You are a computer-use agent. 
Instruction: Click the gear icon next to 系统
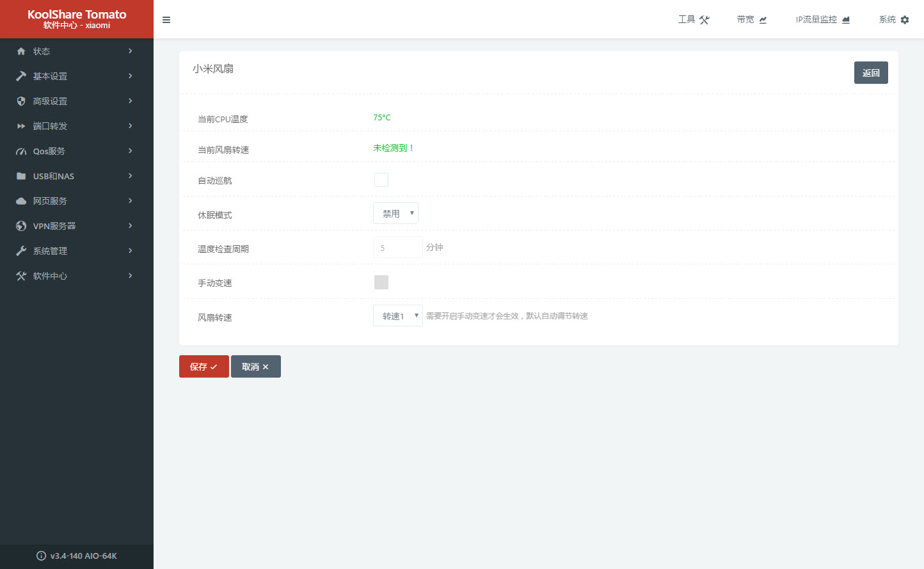905,20
